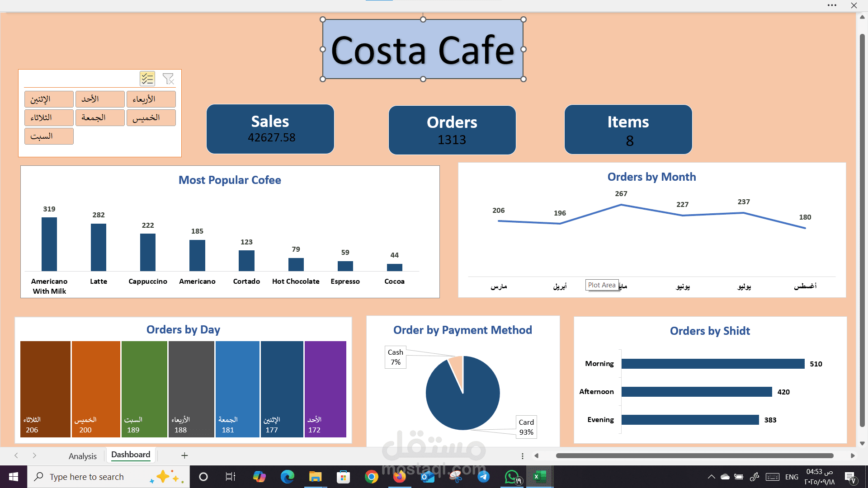Open File Explorer from taskbar

point(315,477)
